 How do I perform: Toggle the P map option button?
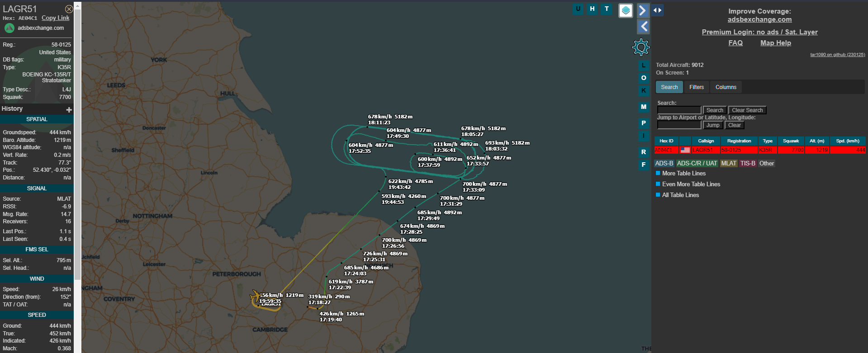click(644, 123)
